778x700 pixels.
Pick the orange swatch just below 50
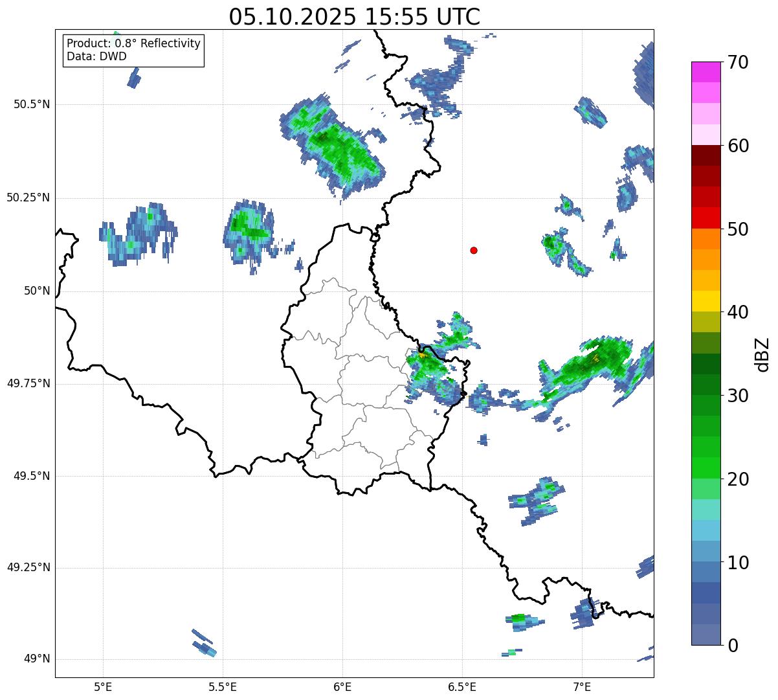706,239
